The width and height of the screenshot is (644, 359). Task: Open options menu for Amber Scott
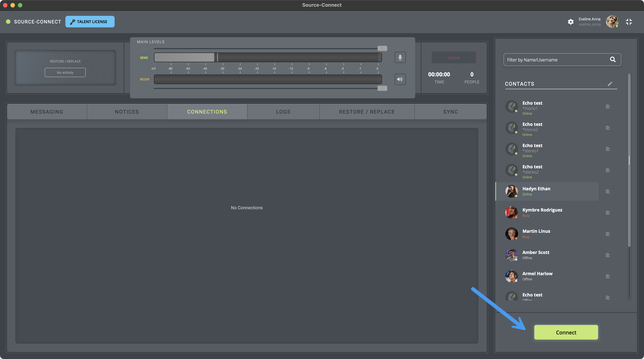tap(608, 255)
